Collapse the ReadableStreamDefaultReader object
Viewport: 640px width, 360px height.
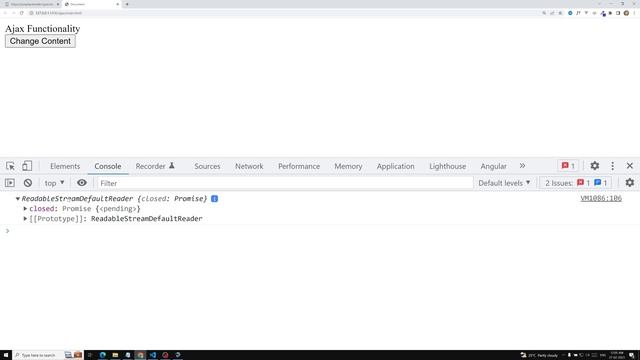[18, 199]
